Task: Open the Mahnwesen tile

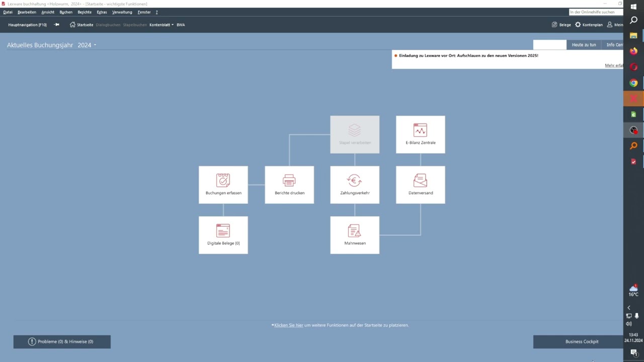Action: click(x=355, y=235)
